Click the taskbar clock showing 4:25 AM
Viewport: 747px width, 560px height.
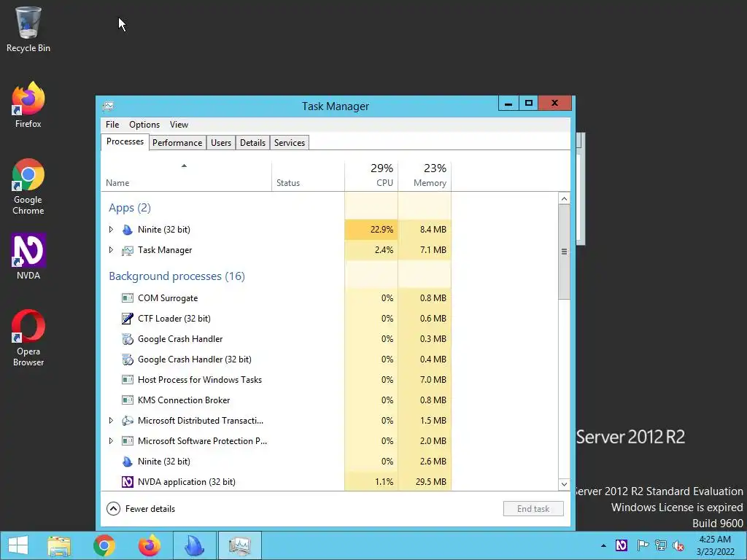(715, 545)
